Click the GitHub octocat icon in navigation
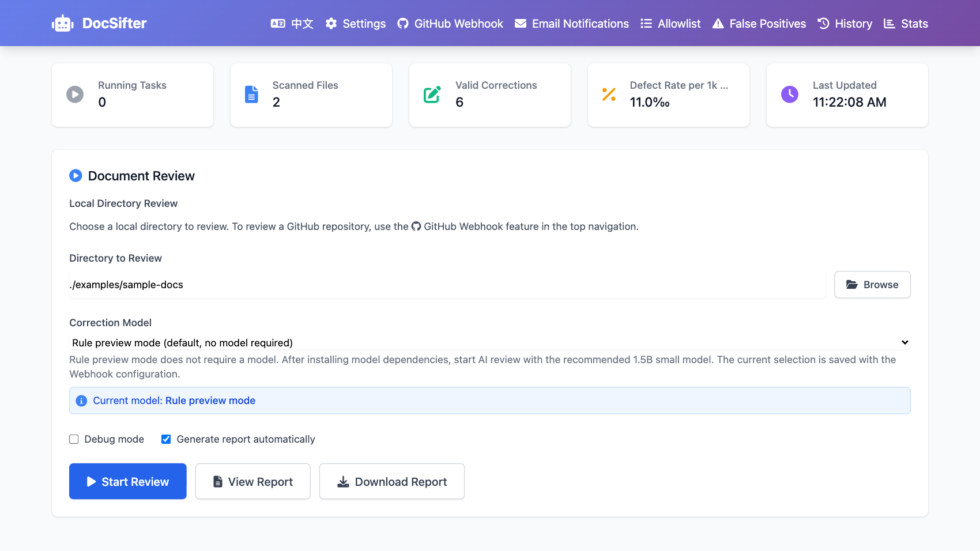This screenshot has height=551, width=980. pos(403,24)
